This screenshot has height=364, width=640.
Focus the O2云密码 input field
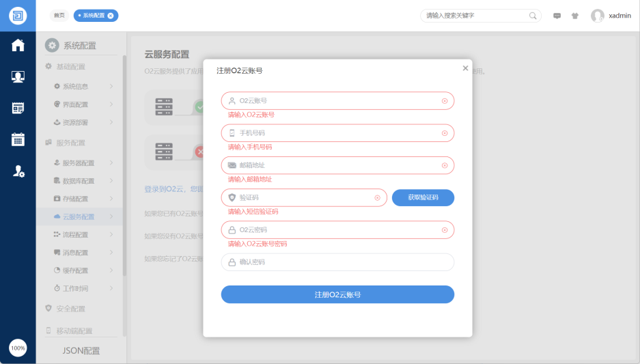[337, 229]
